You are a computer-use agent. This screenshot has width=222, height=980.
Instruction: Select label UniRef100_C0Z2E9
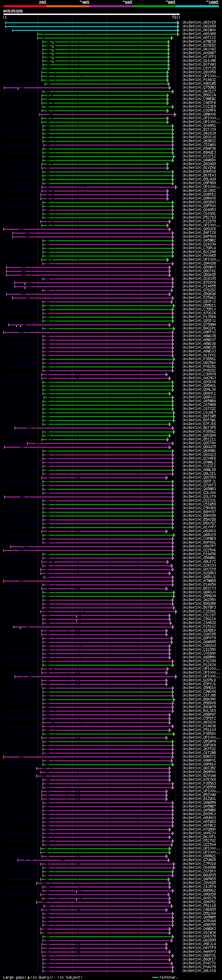click(199, 106)
